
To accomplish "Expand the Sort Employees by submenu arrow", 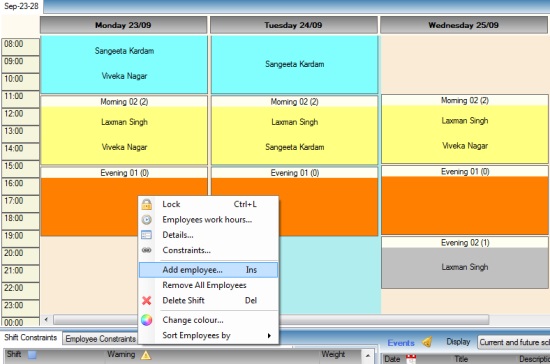I will (x=269, y=336).
